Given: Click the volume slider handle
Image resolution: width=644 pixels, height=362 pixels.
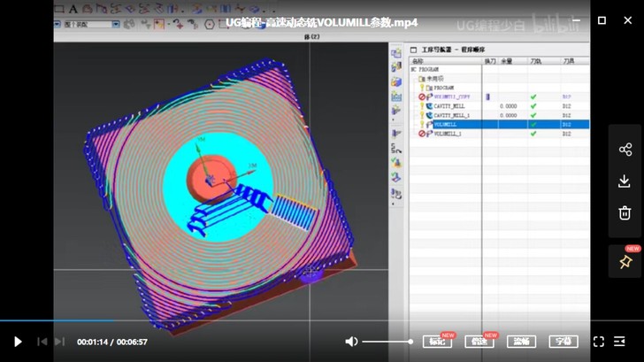Looking at the screenshot, I should [x=410, y=342].
